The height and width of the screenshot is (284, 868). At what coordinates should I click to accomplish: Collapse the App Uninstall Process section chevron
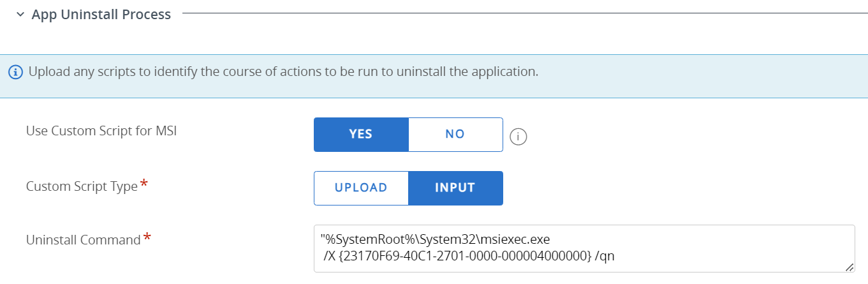[x=20, y=14]
